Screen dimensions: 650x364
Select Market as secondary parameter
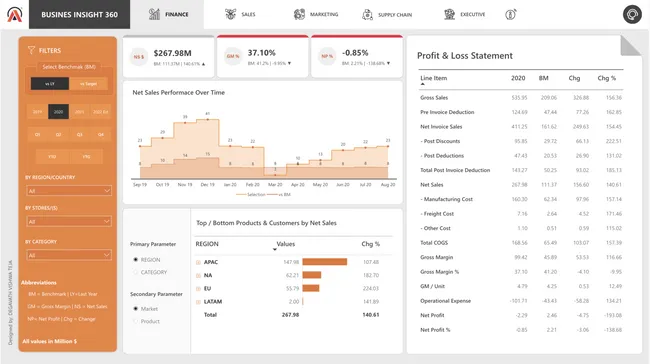coord(136,308)
